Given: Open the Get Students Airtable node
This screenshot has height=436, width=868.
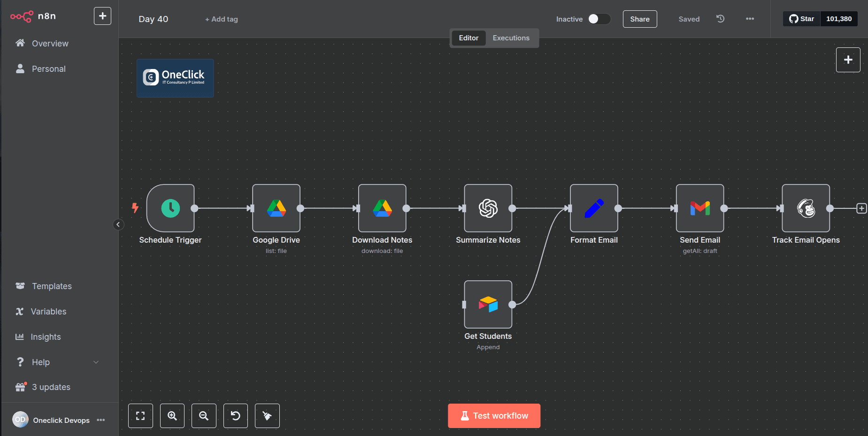Looking at the screenshot, I should pyautogui.click(x=488, y=304).
